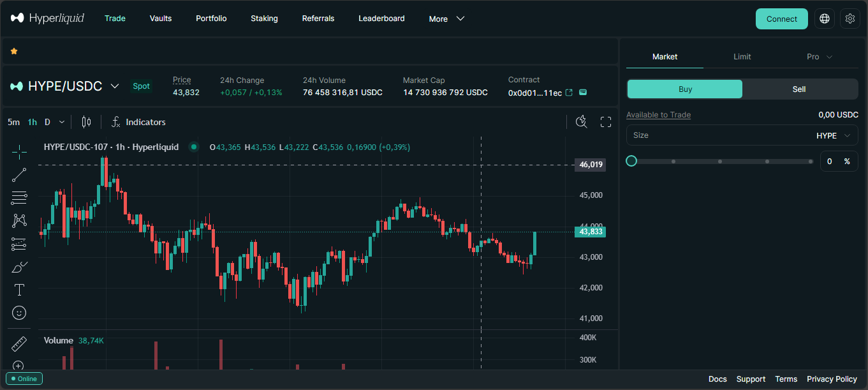This screenshot has height=390, width=868.
Task: Click the HYPE/USDC-107 chart title
Action: 111,147
